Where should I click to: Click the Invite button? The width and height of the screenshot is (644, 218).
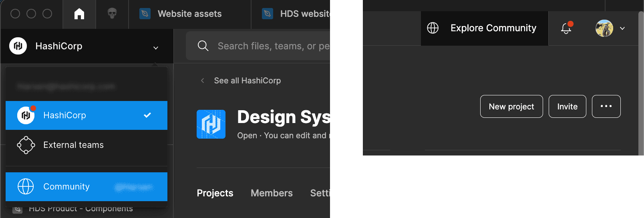[x=567, y=107]
